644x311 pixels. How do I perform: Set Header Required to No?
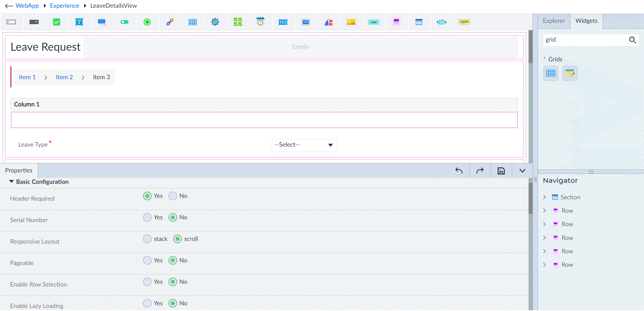tap(173, 196)
